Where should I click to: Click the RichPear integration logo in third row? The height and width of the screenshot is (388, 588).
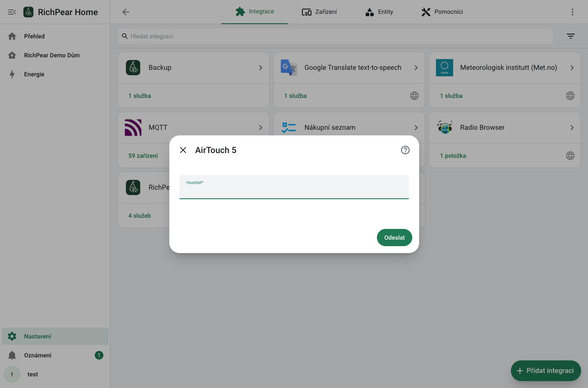tap(133, 188)
